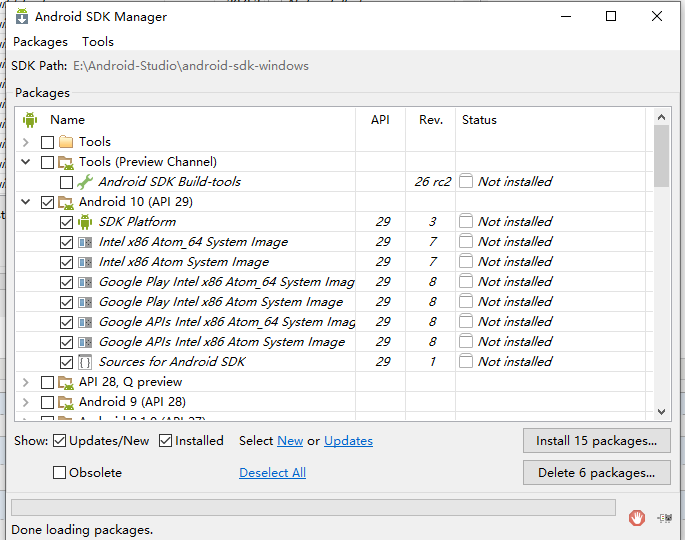
Task: Click 'Done loading packages.' status text
Action: tap(82, 530)
